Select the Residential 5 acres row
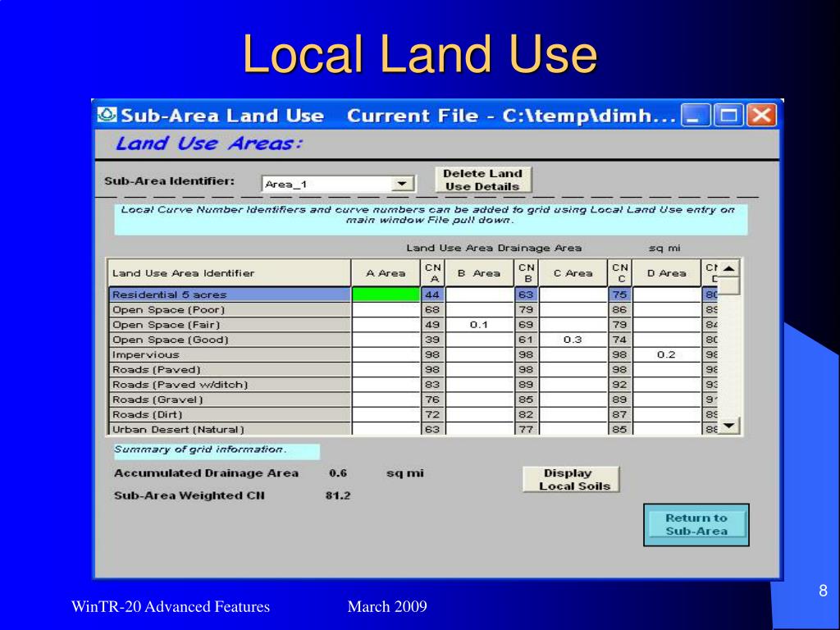 tap(230, 294)
